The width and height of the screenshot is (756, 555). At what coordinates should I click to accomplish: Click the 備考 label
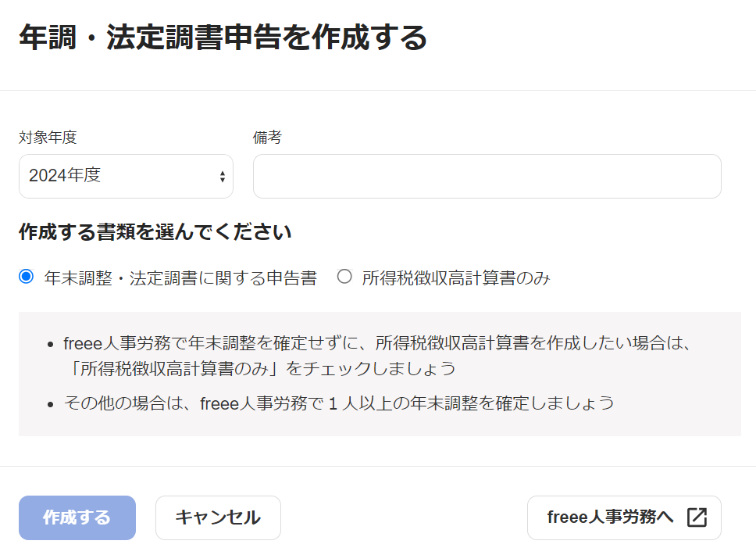(x=267, y=138)
